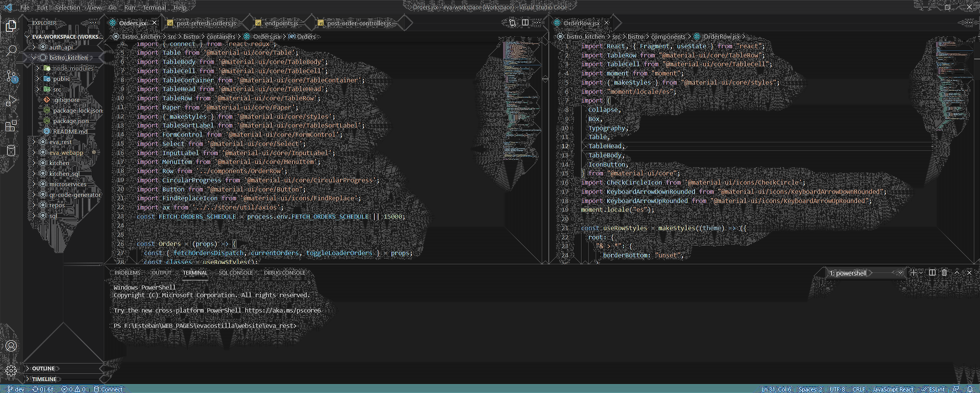Open the Accounts icon in activity bar
980x393 pixels.
(11, 346)
